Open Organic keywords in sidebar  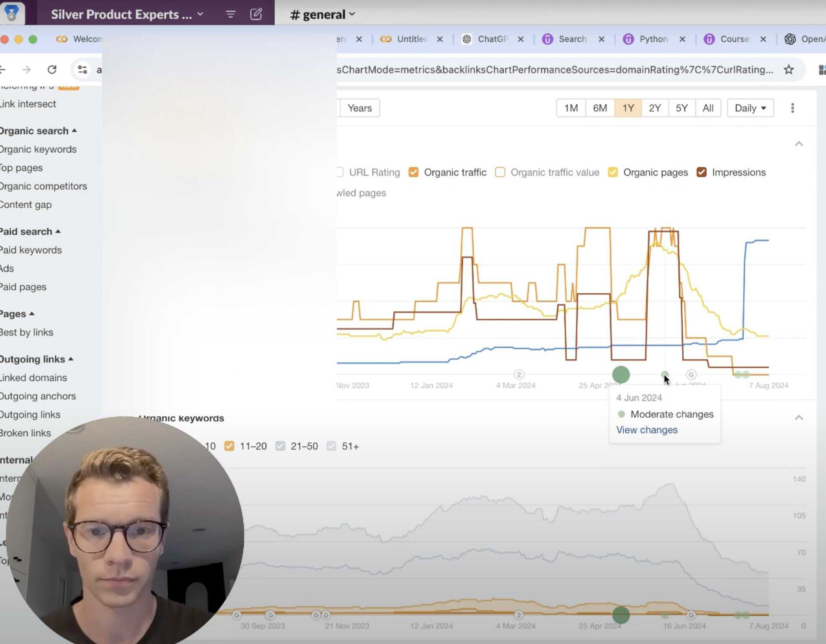tap(38, 149)
